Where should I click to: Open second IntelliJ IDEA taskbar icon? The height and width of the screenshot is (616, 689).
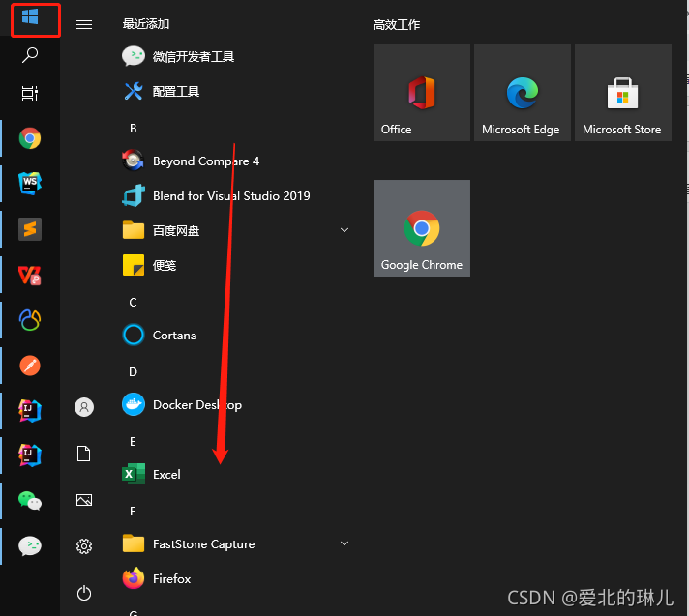(30, 455)
